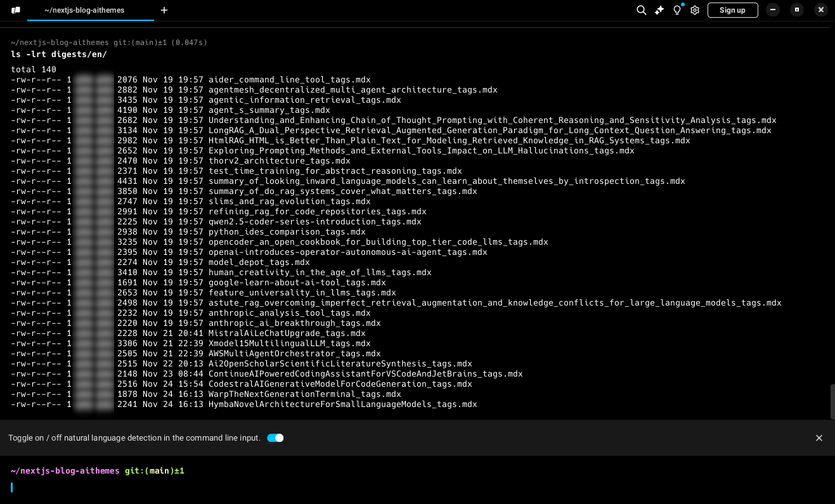Select ContinueAIPoweredCodingAssistantForVSCodeAndJetBrains_tags.mdx

366,374
